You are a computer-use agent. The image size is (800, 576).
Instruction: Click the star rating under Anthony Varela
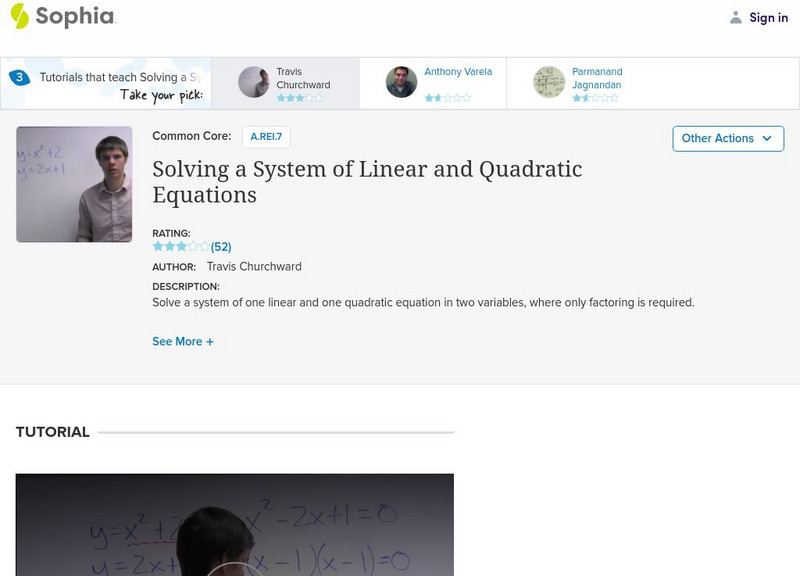(447, 98)
